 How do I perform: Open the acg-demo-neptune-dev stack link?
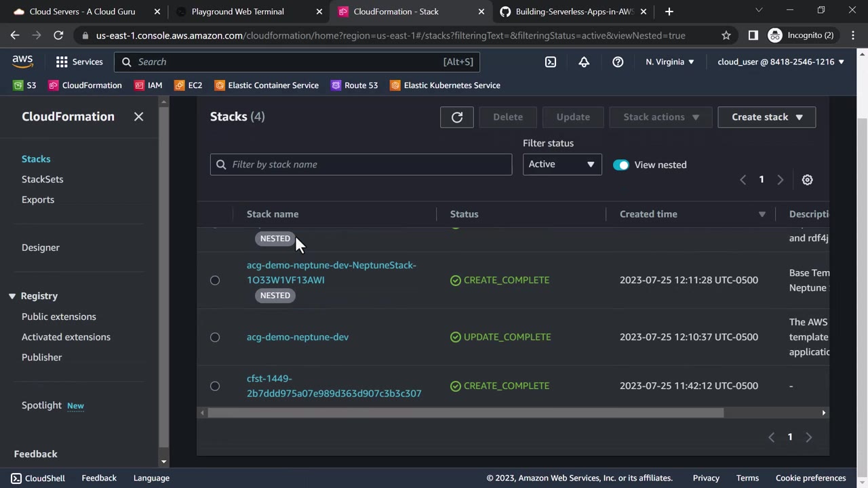point(298,337)
